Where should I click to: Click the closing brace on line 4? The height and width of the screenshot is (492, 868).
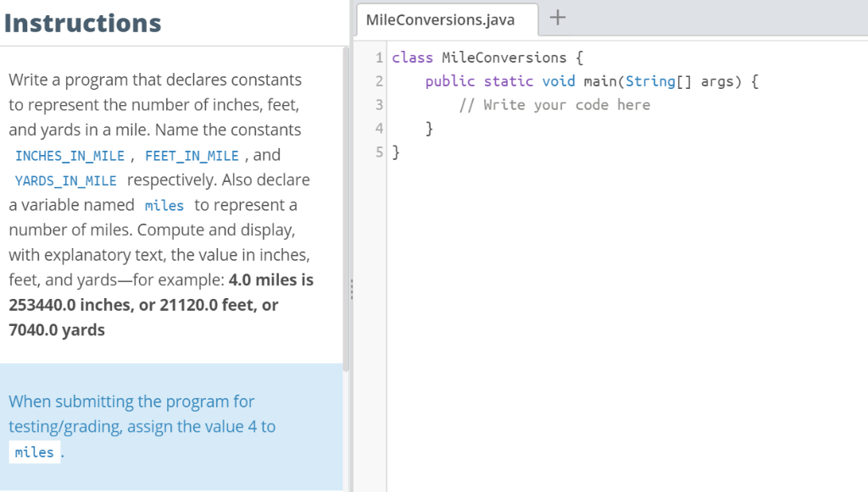coord(429,128)
